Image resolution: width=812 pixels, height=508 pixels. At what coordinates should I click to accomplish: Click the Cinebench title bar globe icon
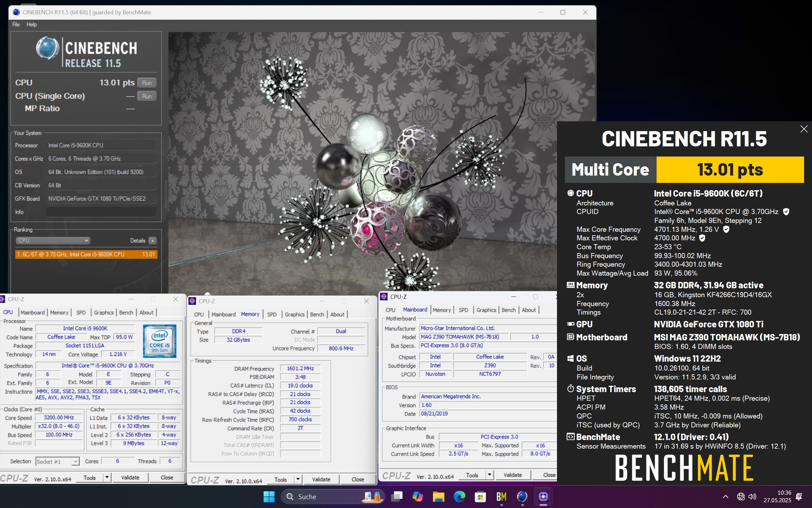click(x=16, y=12)
